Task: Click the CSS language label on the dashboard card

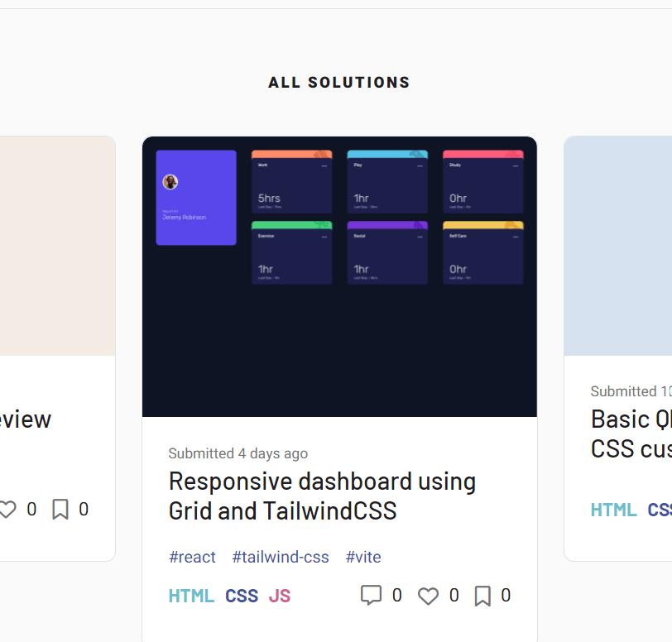Action: coord(242,595)
